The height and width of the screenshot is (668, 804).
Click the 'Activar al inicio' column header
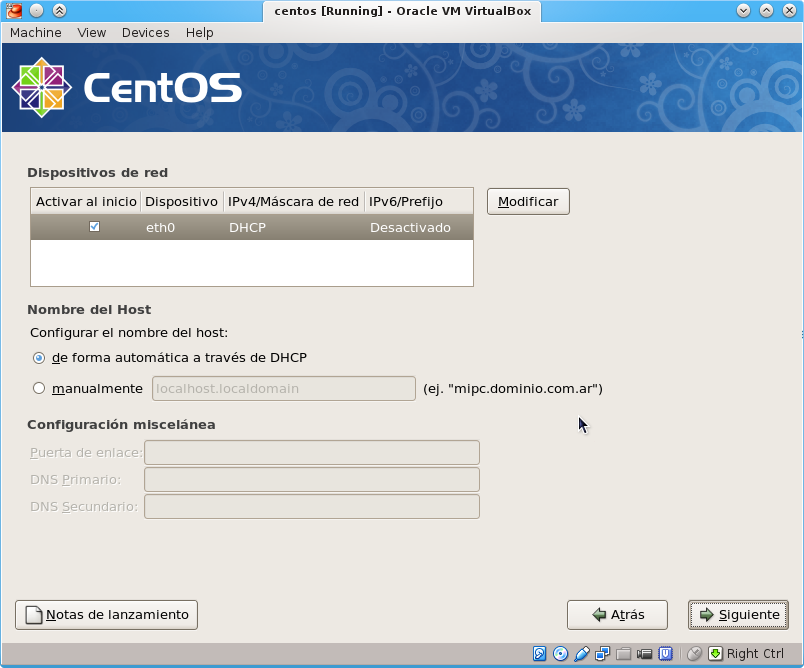coord(86,201)
